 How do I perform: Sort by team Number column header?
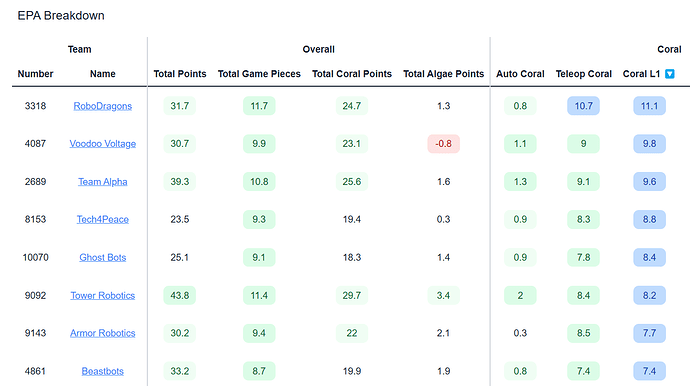(x=35, y=74)
